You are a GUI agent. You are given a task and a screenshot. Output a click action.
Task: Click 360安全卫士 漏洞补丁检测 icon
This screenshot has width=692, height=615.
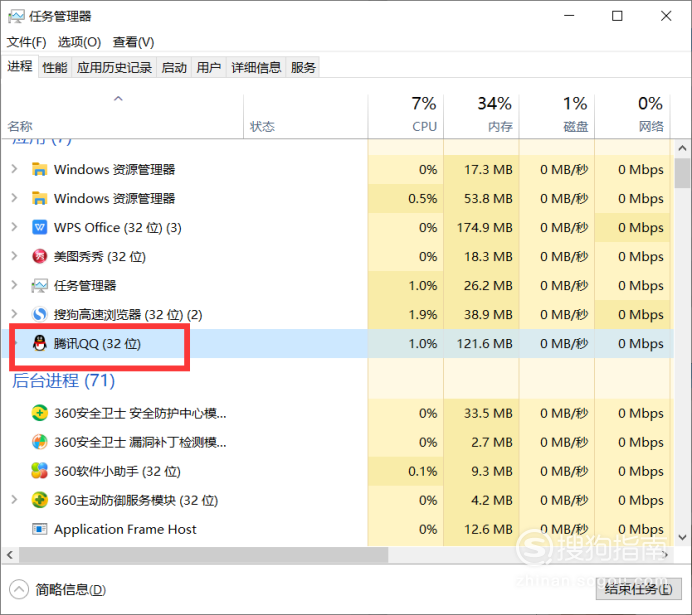(x=39, y=442)
